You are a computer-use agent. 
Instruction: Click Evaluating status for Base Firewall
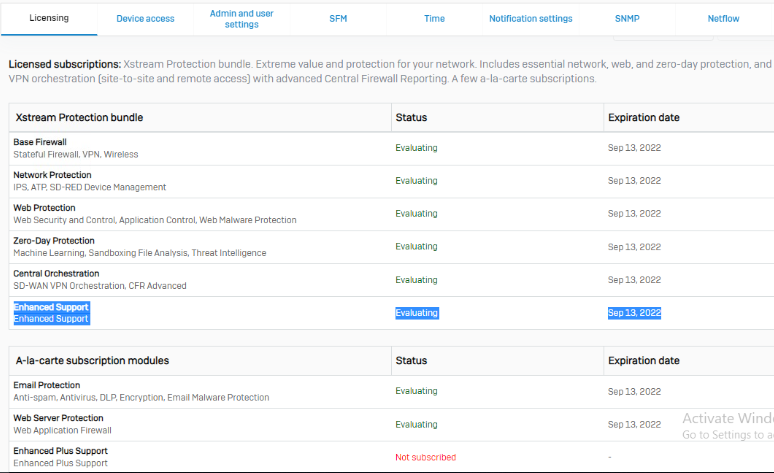[x=416, y=148]
